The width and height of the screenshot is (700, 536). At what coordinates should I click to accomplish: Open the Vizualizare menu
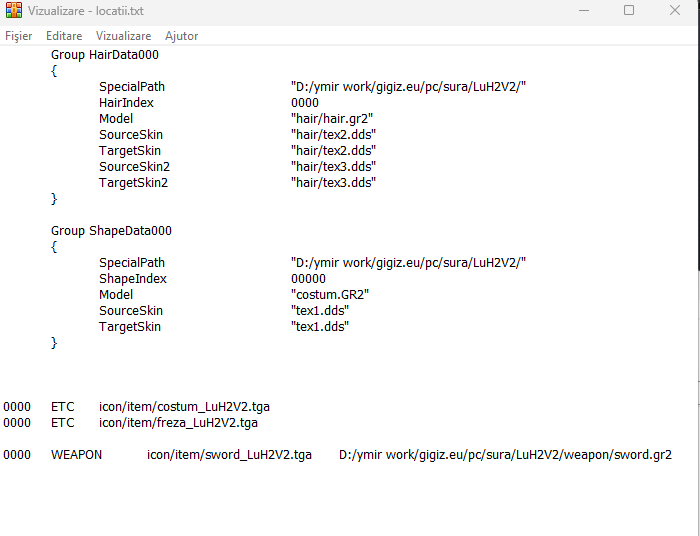123,36
